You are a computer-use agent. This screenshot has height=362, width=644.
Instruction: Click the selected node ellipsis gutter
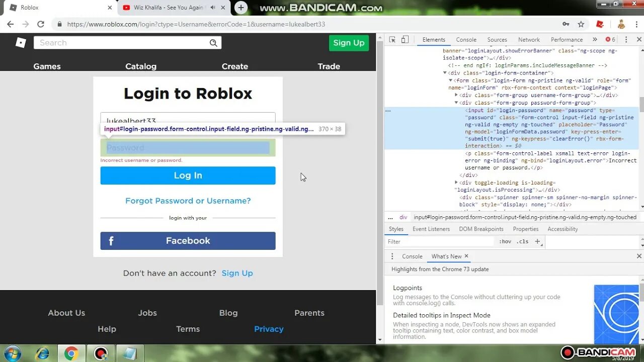(388, 111)
